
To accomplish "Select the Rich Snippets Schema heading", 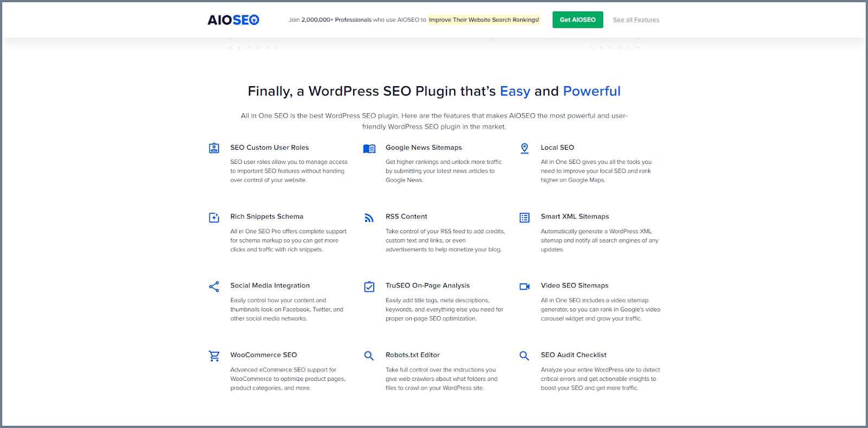I will coord(267,216).
